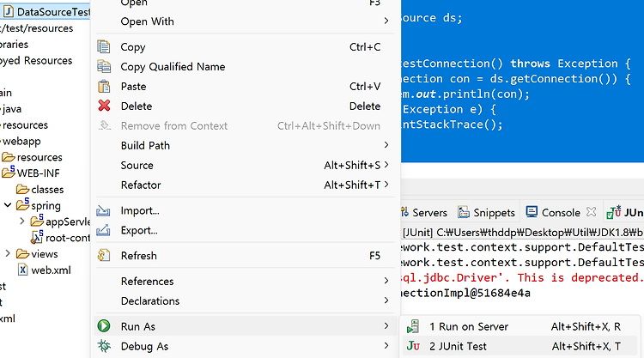
Task: Close the Console view tab
Action: (591, 212)
